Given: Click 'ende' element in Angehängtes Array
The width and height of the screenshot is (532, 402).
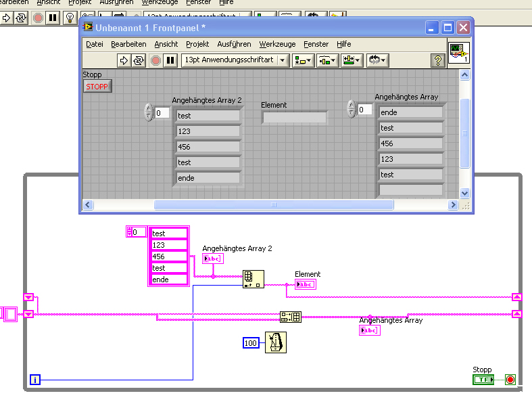Looking at the screenshot, I should click(x=411, y=112).
